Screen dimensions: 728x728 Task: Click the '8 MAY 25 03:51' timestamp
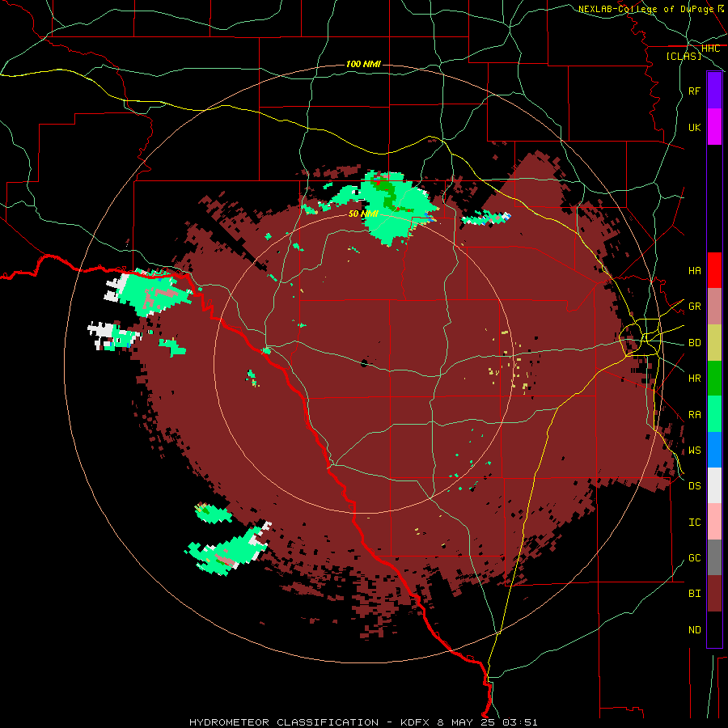[487, 722]
